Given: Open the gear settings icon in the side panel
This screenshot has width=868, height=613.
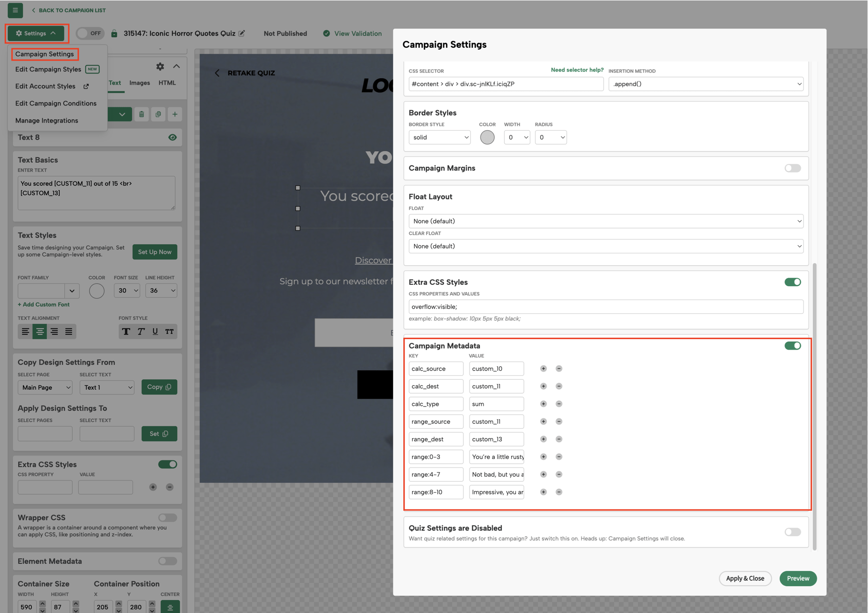Looking at the screenshot, I should pos(160,66).
